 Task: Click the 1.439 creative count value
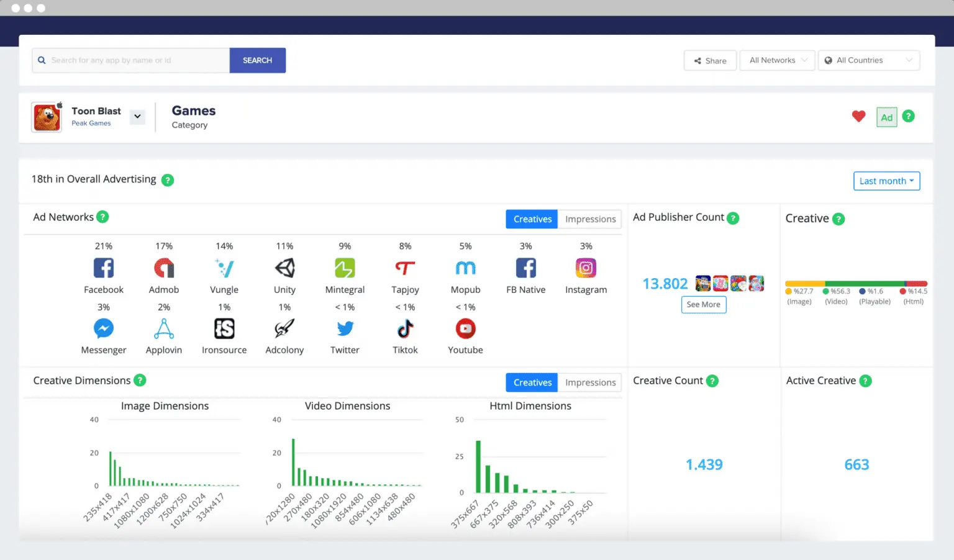[704, 464]
